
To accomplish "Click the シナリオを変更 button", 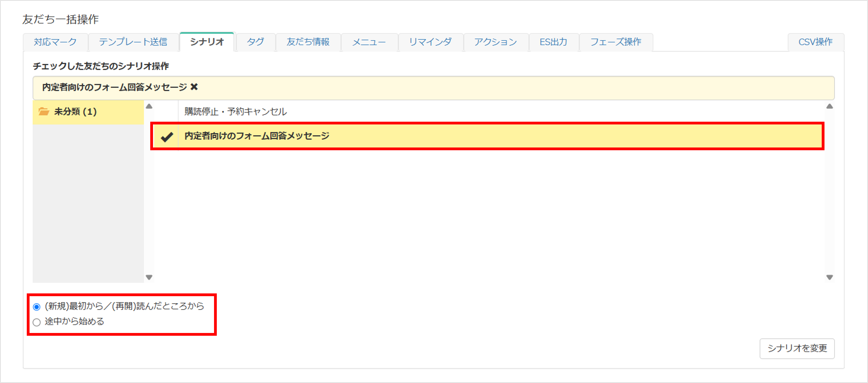I will click(x=797, y=349).
